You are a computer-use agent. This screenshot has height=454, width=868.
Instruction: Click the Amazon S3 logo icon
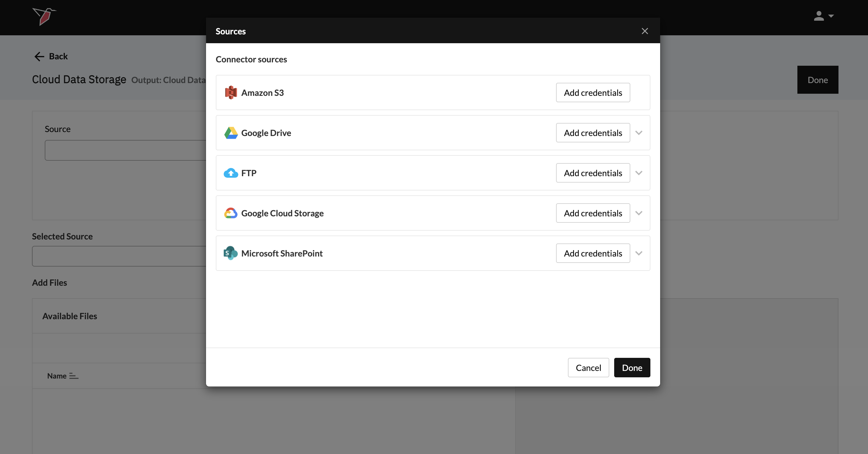coord(231,93)
